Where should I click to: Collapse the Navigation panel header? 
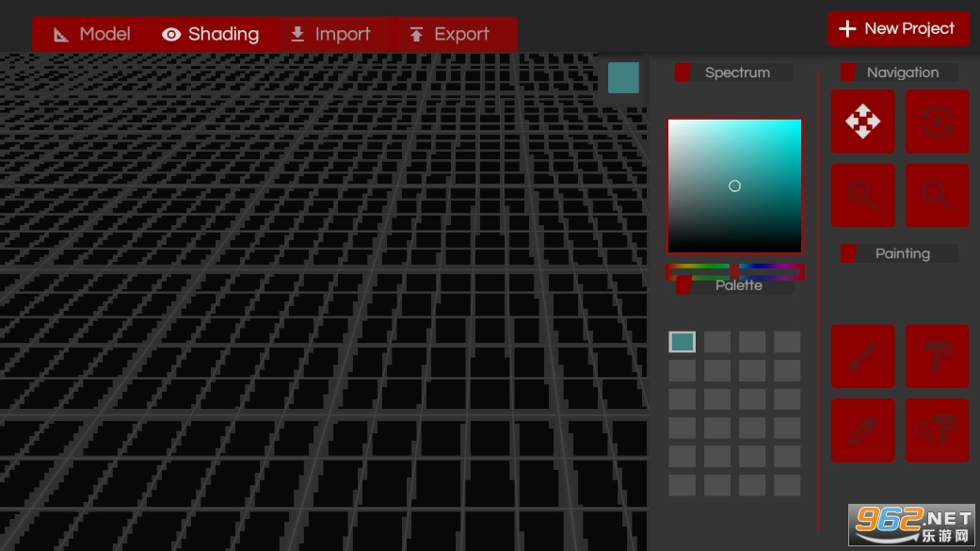pyautogui.click(x=899, y=73)
